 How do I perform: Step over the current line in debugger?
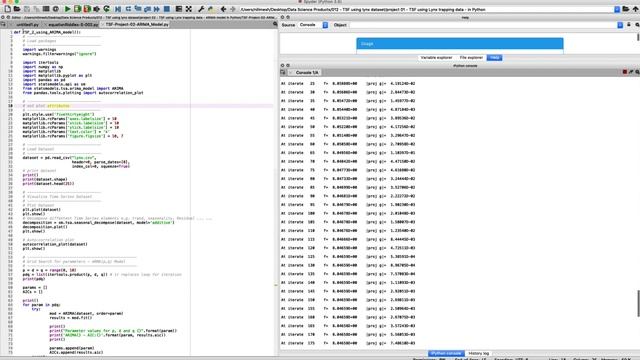coord(128,9)
